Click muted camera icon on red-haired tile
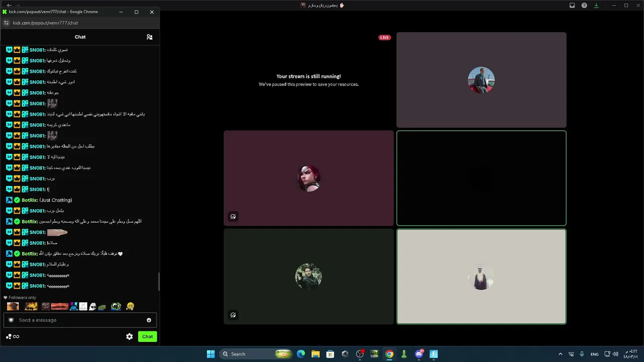The width and height of the screenshot is (644, 362). tap(233, 217)
